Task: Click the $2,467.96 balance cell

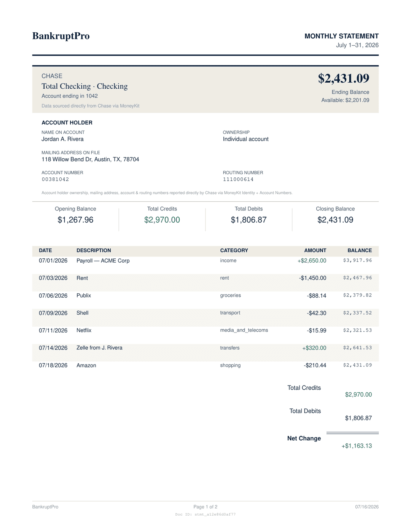Action: click(x=357, y=278)
